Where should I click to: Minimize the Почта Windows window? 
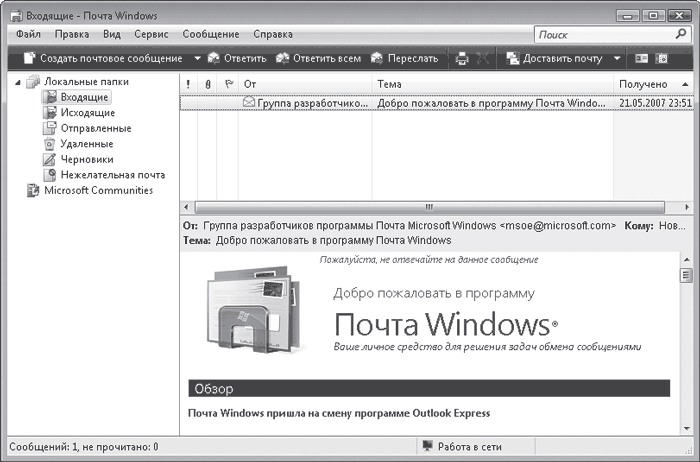[628, 16]
